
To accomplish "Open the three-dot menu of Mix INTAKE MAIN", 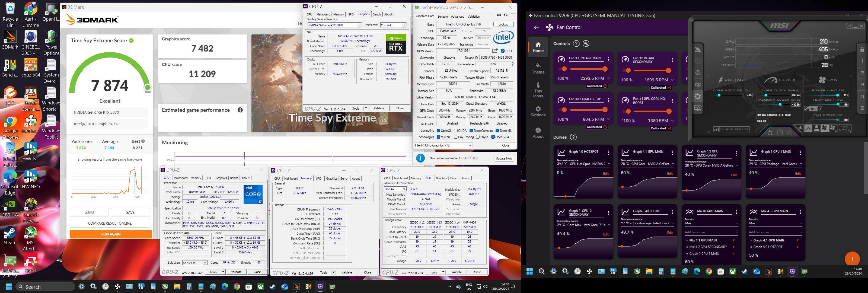I will tap(737, 212).
